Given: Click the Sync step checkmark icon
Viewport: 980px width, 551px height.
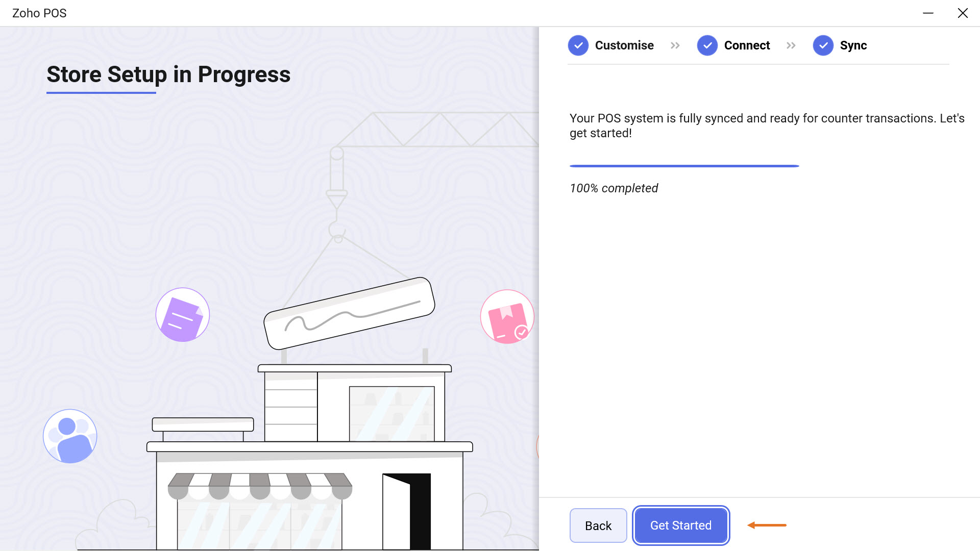Looking at the screenshot, I should [823, 45].
